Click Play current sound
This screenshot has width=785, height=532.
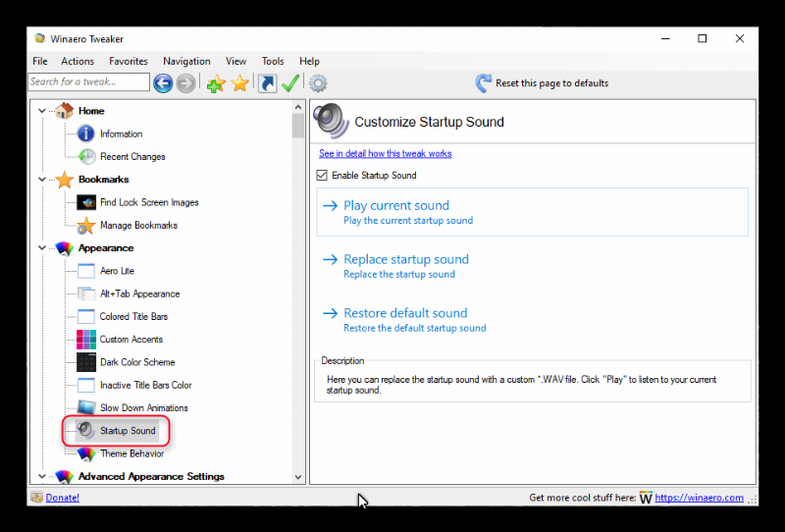[395, 206]
